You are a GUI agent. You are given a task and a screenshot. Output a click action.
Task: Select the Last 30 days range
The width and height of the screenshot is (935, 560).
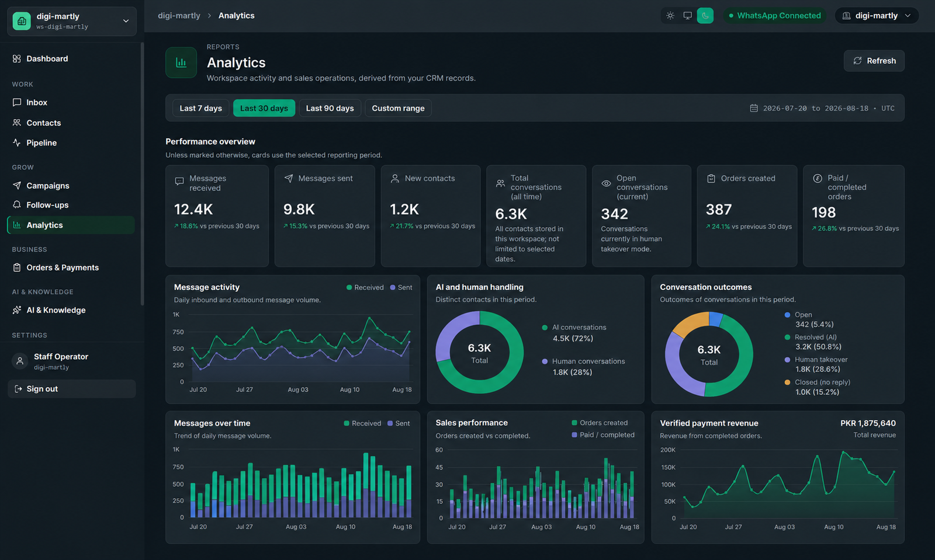264,108
